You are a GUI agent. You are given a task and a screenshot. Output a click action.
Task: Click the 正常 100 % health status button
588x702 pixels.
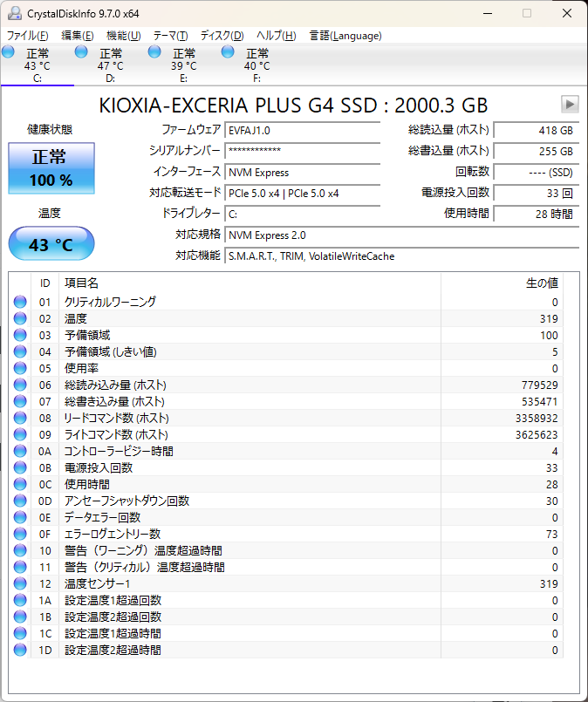click(51, 168)
